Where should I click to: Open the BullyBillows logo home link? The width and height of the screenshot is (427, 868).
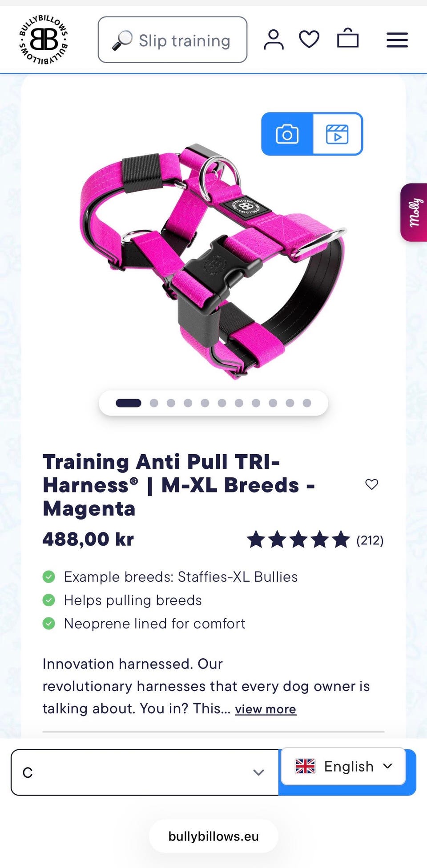click(44, 40)
